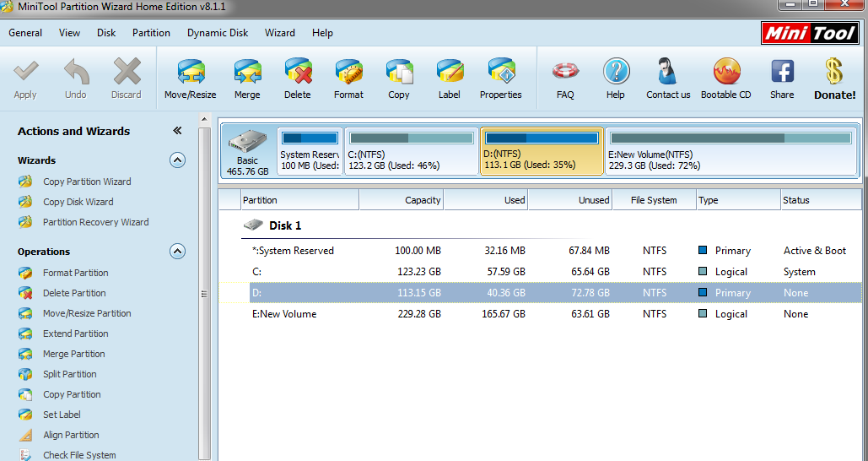
Task: Select D:(NTFS) block in disk map
Action: tap(542, 150)
